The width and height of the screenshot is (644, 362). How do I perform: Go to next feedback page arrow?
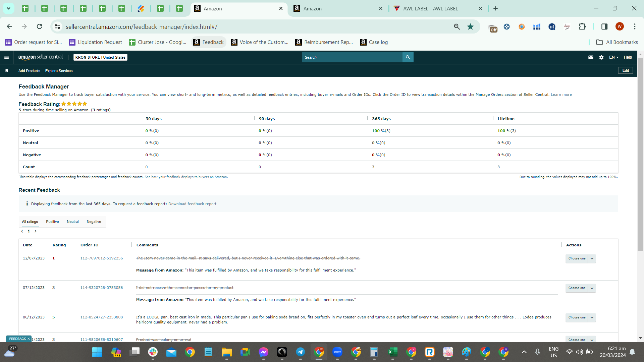36,231
